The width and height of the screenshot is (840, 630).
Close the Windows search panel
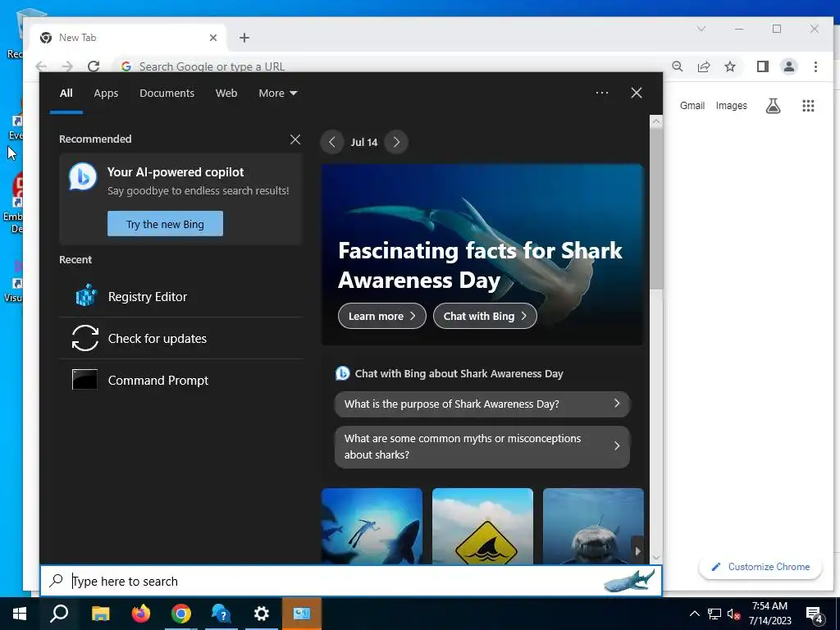click(637, 93)
